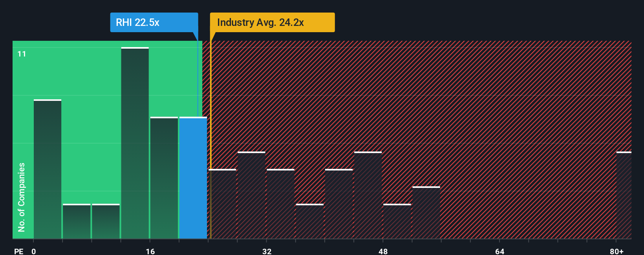644x255 pixels.
Task: Click the No. of Companies axis title
Action: coord(22,197)
